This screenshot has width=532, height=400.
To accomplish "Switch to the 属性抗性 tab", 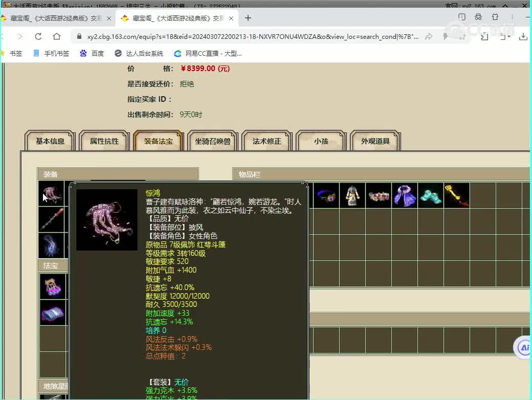I will [104, 141].
